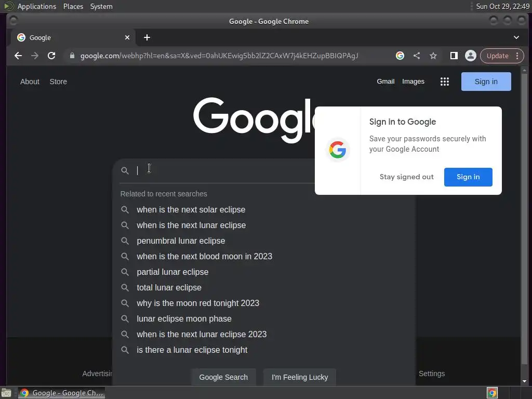Click the Google Search button

[x=223, y=377]
